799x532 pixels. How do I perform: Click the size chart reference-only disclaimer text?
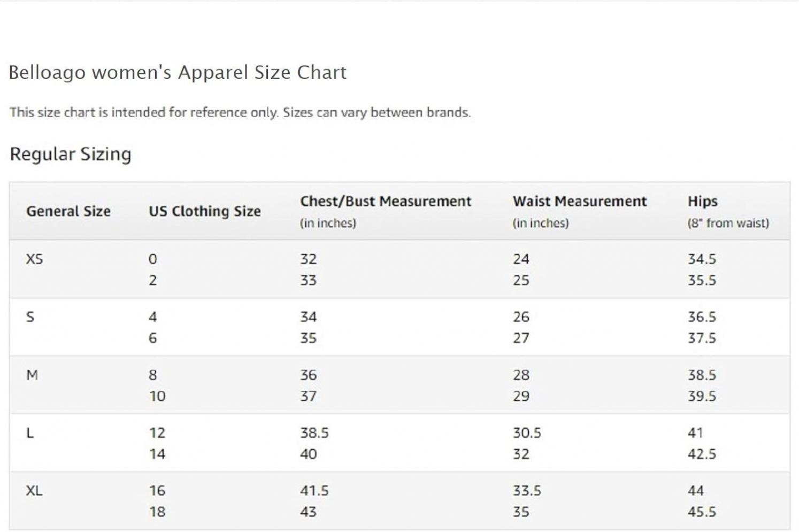[x=240, y=113]
